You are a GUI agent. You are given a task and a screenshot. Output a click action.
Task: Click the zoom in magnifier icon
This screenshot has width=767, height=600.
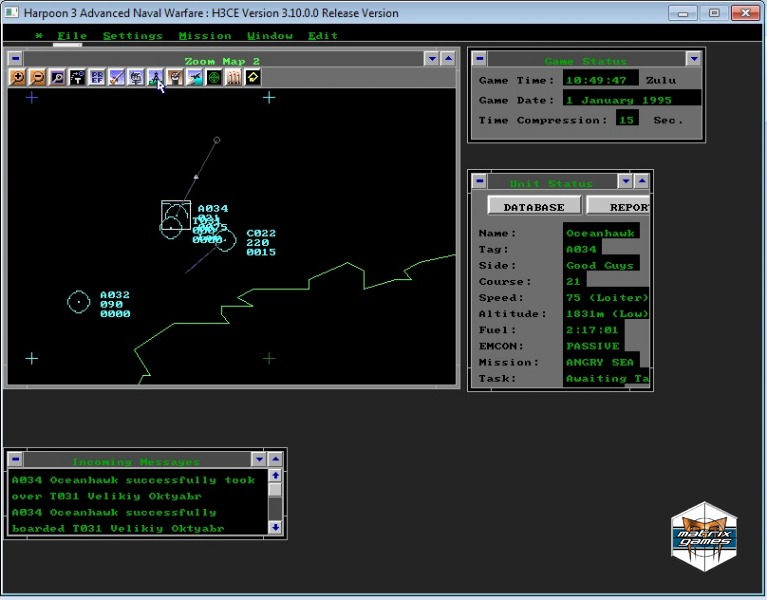click(x=17, y=77)
